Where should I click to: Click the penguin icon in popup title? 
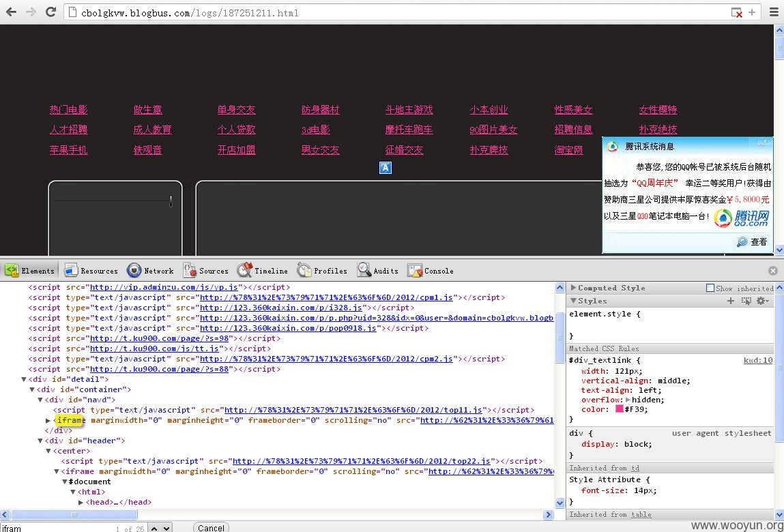613,147
